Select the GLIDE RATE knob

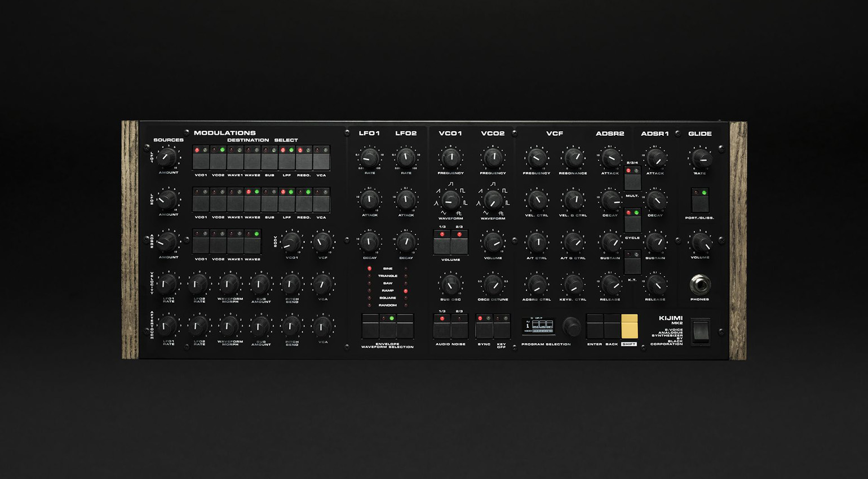[701, 159]
